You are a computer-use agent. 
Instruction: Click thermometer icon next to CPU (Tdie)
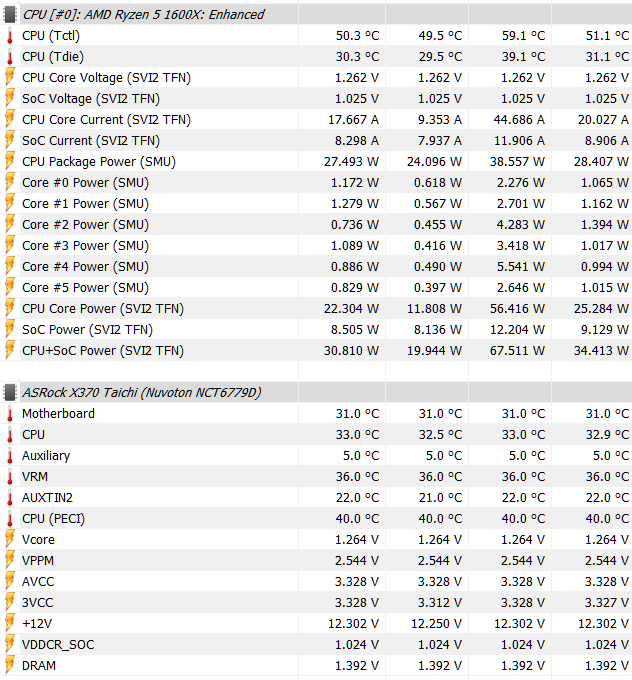10,57
